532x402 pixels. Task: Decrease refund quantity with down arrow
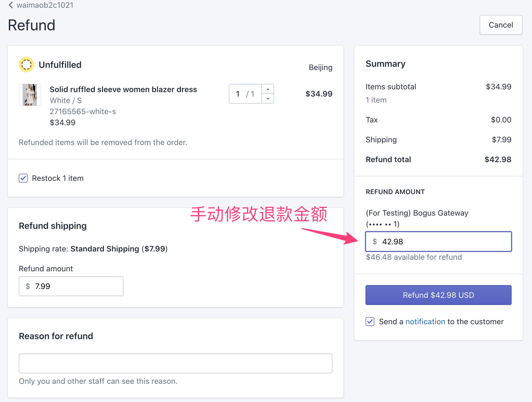point(268,99)
